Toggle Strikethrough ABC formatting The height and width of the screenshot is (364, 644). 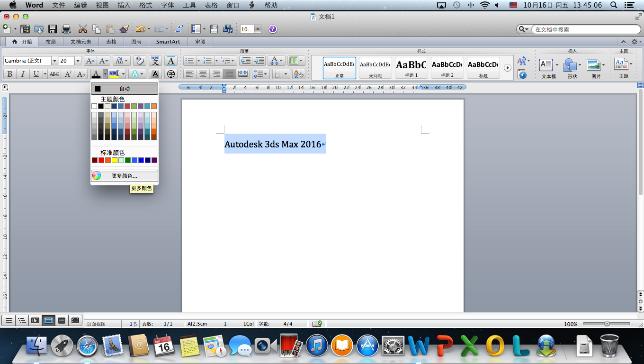54,74
